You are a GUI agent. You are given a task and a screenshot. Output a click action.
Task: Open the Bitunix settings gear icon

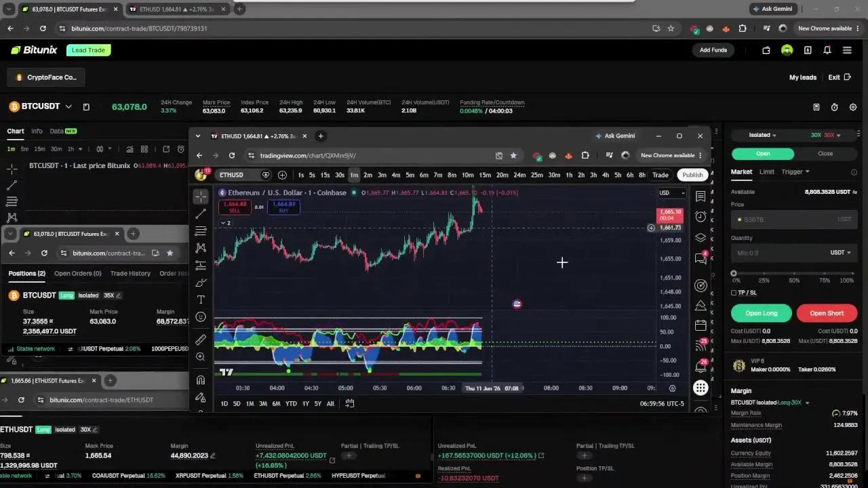(853, 107)
